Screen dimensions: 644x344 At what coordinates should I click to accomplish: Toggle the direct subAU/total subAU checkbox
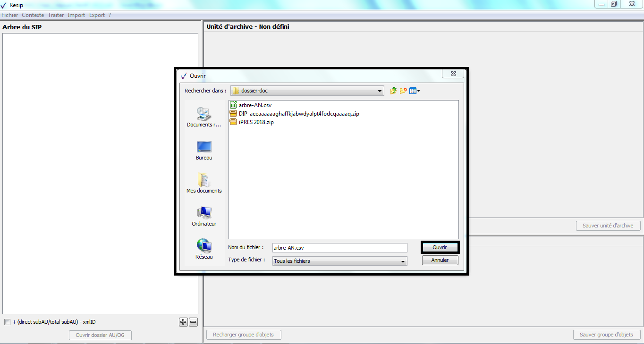point(7,322)
